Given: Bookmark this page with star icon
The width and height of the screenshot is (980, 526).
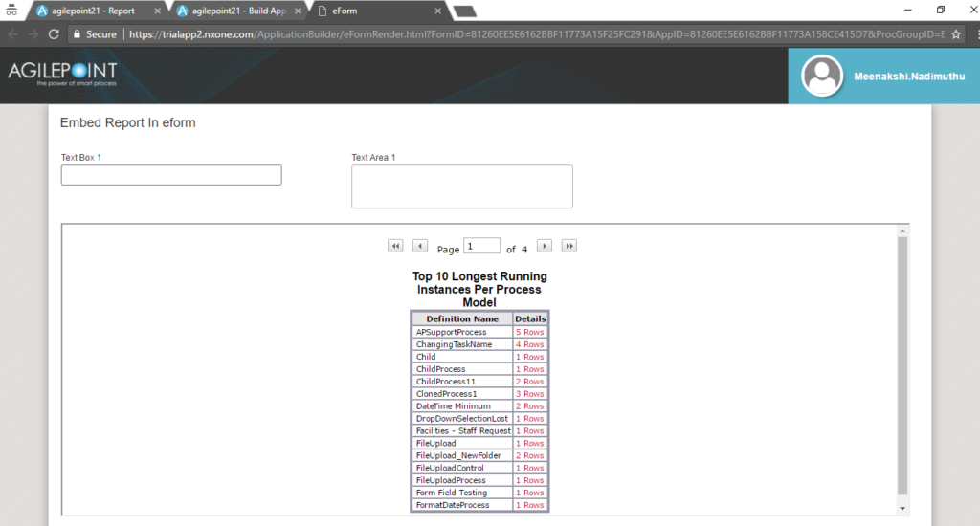Looking at the screenshot, I should [x=956, y=34].
